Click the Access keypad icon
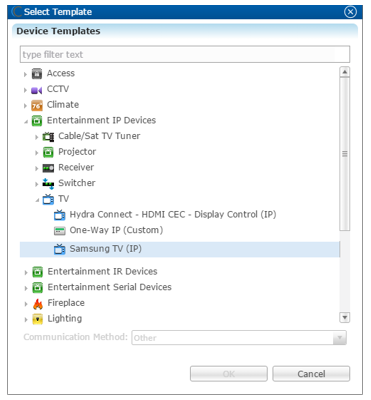The width and height of the screenshot is (371, 400). (x=37, y=74)
